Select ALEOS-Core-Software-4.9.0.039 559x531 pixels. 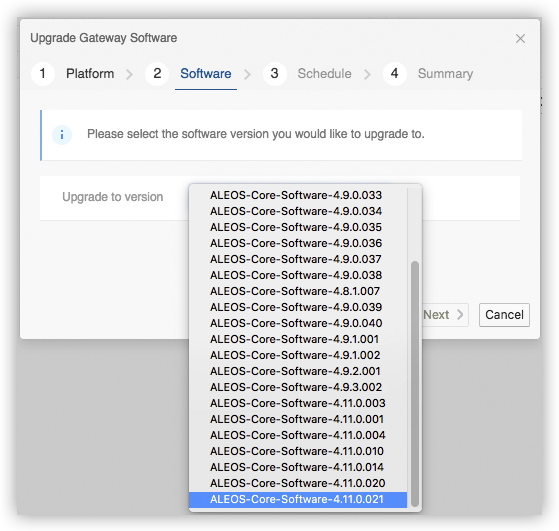click(298, 307)
